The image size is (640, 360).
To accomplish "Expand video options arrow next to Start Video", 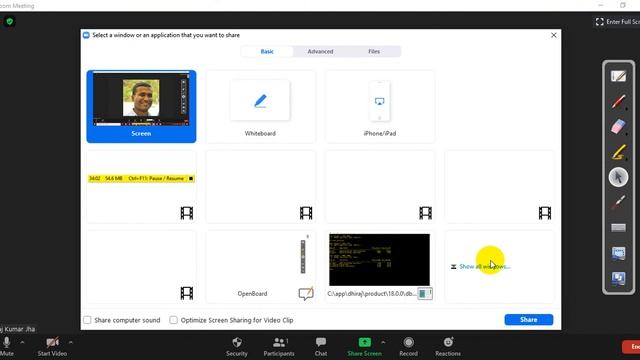I will click(71, 342).
